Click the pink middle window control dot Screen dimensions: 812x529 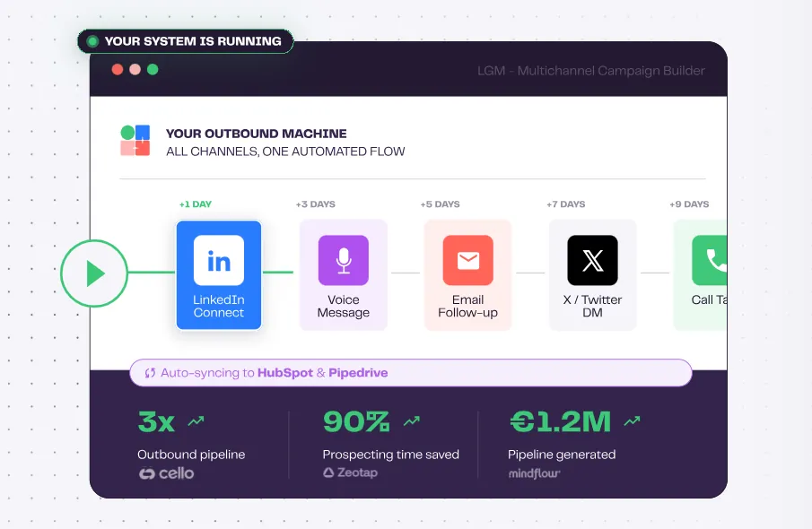pyautogui.click(x=135, y=69)
